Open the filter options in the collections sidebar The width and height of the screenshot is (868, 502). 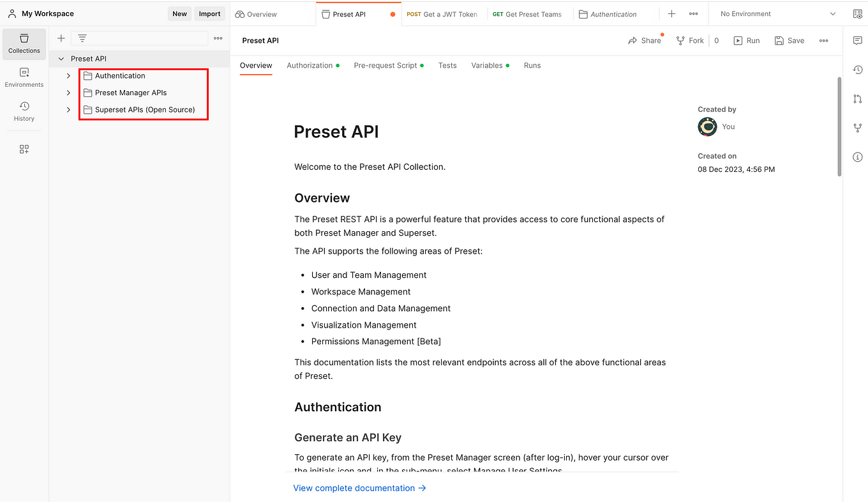82,38
